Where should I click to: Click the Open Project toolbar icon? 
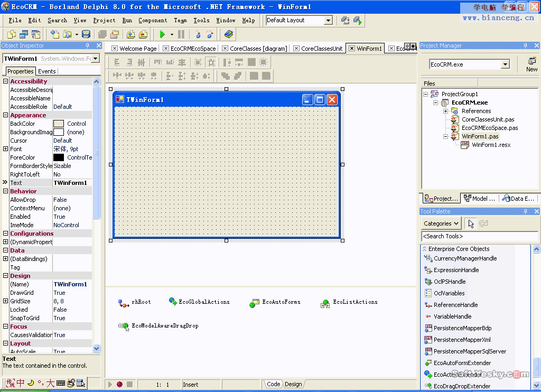click(x=115, y=34)
